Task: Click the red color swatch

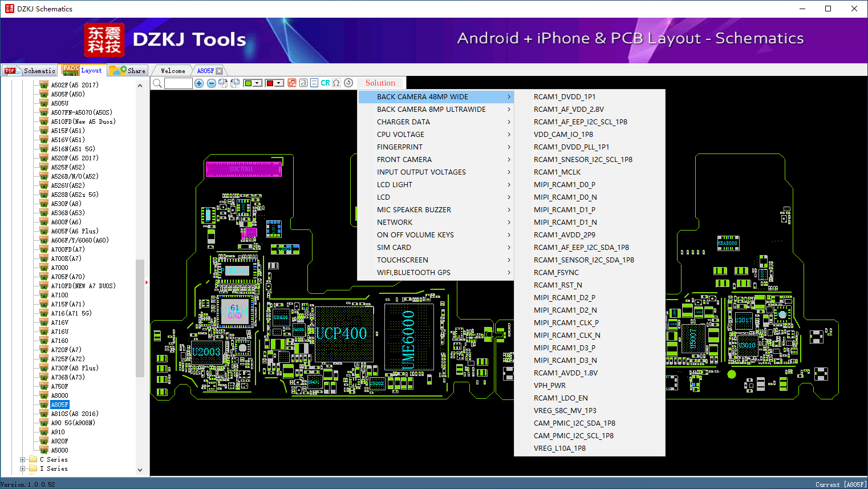Action: tap(270, 83)
